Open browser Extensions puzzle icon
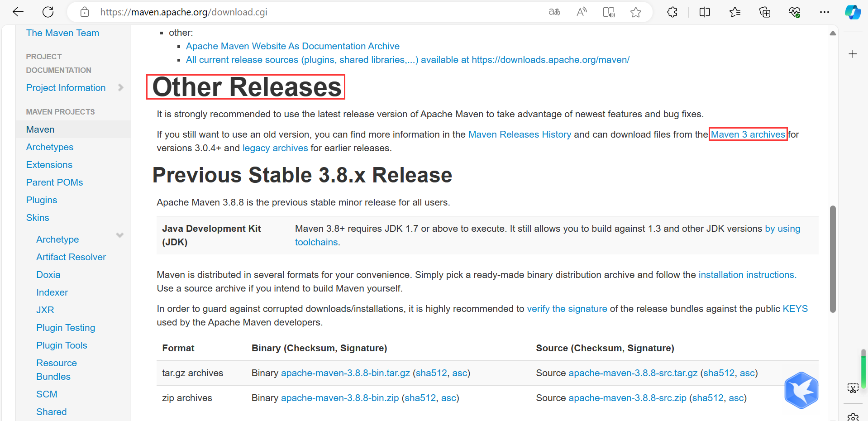Viewport: 868px width, 421px height. point(672,12)
